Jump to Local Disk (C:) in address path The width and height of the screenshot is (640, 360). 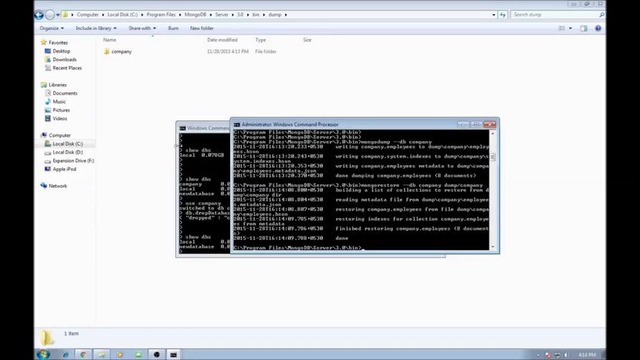122,15
